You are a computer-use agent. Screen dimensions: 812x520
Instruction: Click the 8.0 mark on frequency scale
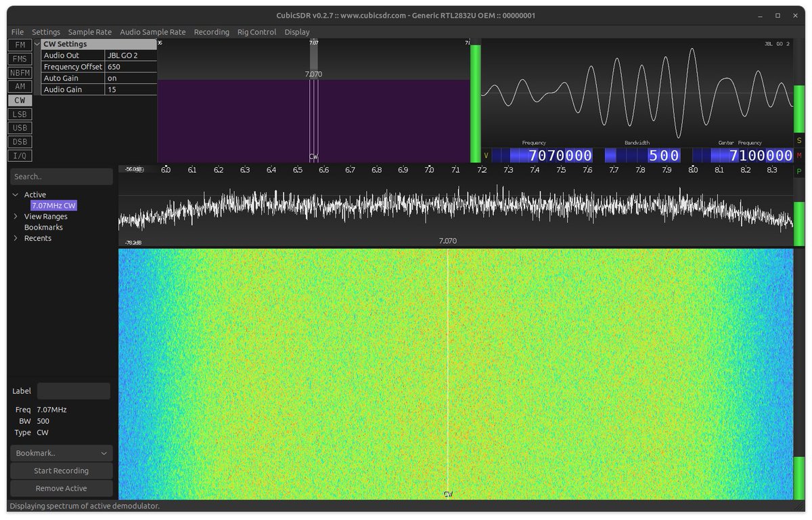(x=693, y=170)
